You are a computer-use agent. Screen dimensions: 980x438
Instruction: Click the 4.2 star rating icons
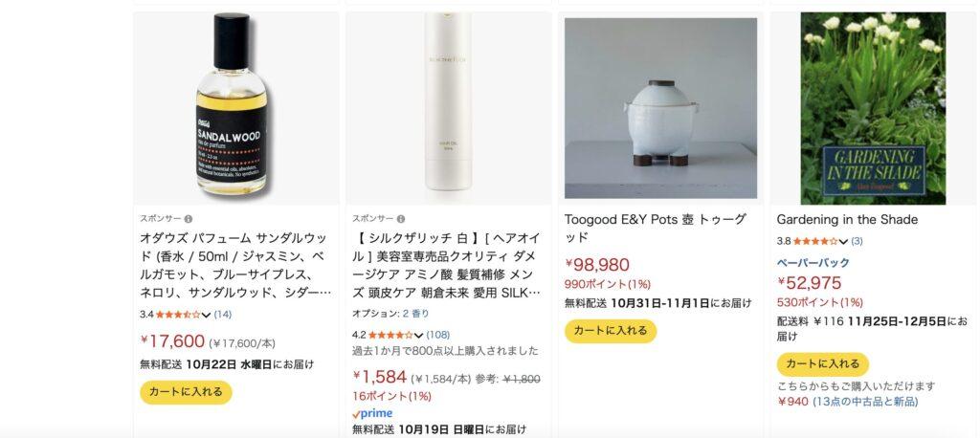[x=390, y=335]
